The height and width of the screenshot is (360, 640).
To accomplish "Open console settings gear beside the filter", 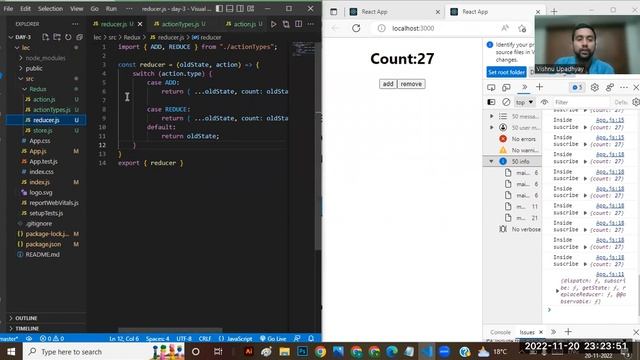I will tap(636, 102).
